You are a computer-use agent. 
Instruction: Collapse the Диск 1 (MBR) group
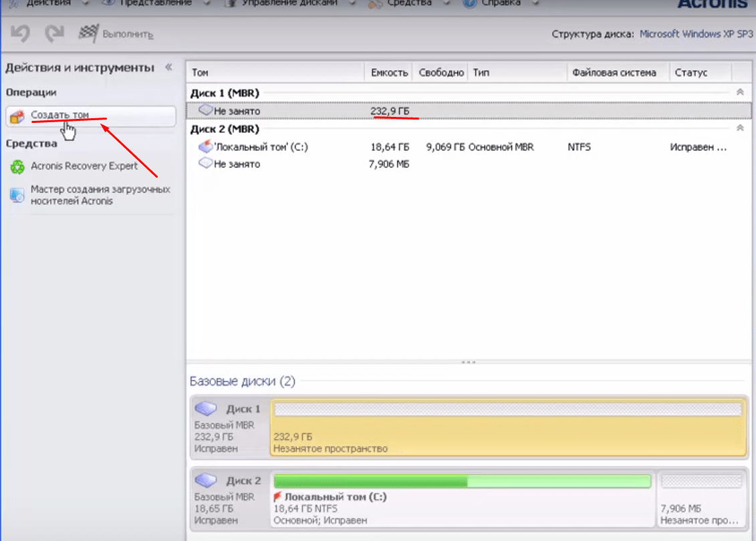[x=739, y=93]
